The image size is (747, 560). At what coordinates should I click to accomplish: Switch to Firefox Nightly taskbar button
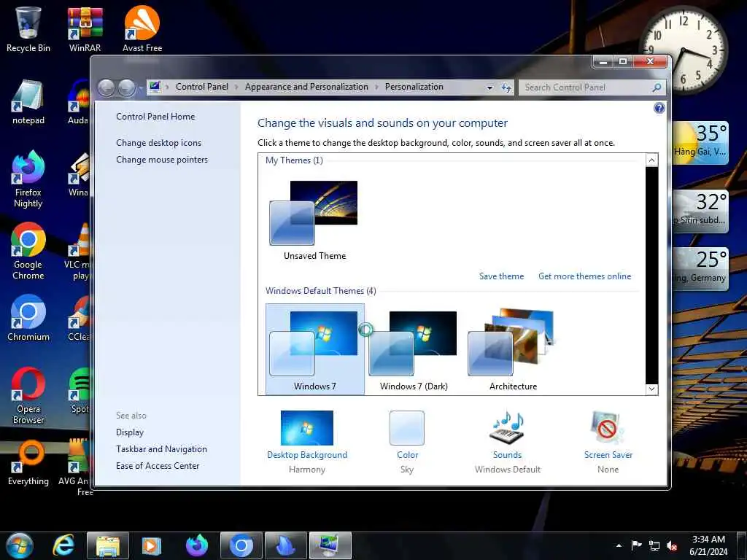coord(197,546)
